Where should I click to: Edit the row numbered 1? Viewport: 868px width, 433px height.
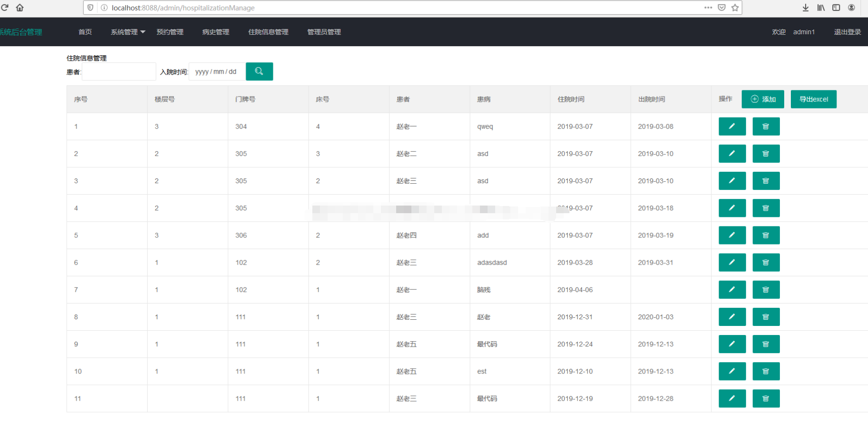pos(732,127)
